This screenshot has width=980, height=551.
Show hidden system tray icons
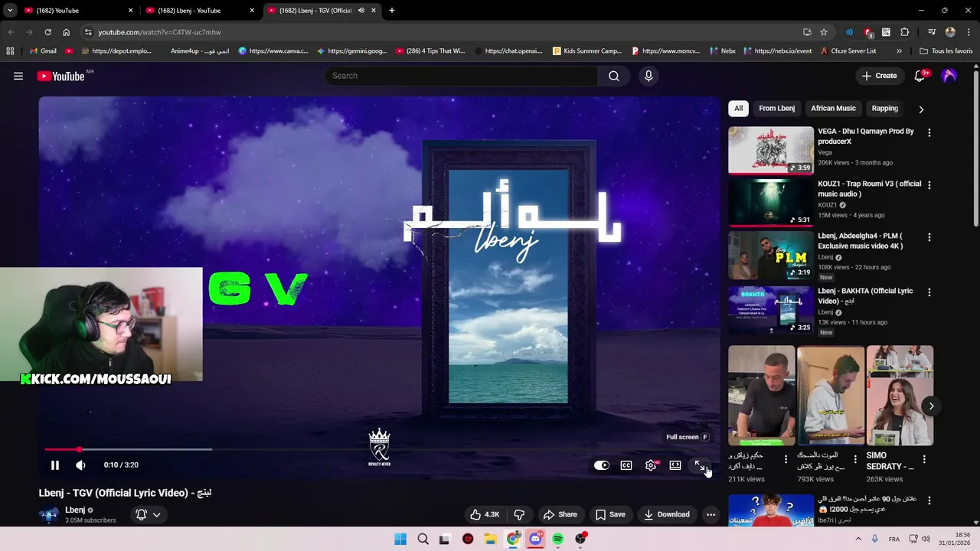click(858, 539)
